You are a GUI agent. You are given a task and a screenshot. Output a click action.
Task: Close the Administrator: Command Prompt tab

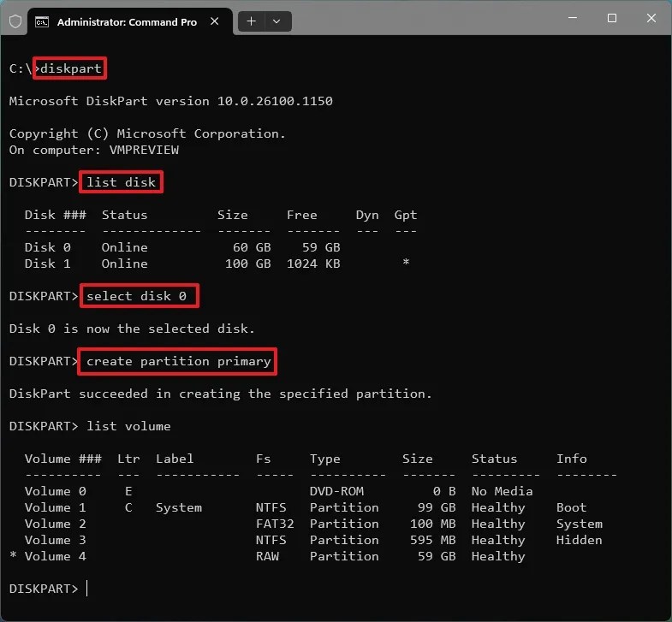click(x=215, y=21)
